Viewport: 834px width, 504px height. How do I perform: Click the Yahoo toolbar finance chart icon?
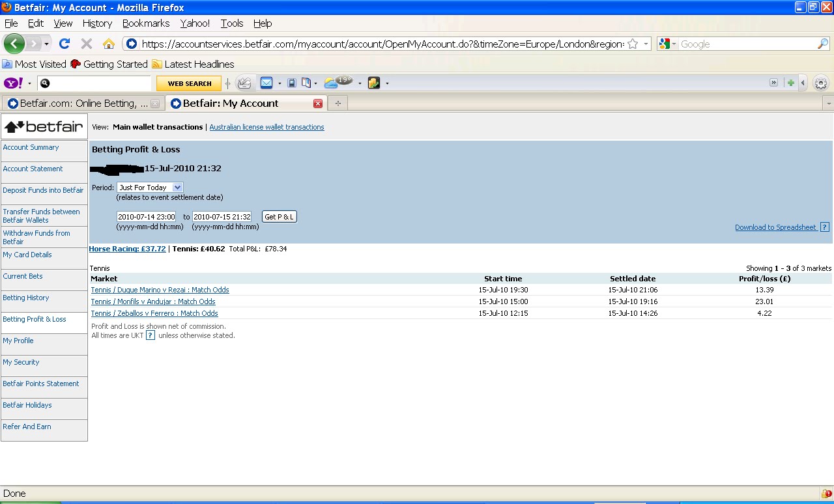[x=374, y=83]
